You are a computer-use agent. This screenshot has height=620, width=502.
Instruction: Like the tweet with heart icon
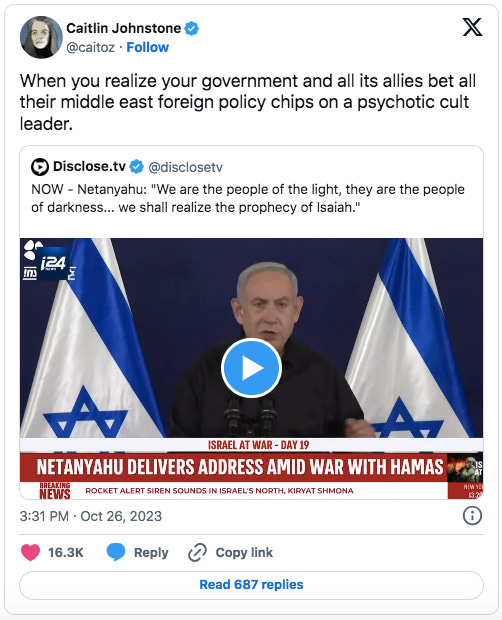[x=30, y=552]
